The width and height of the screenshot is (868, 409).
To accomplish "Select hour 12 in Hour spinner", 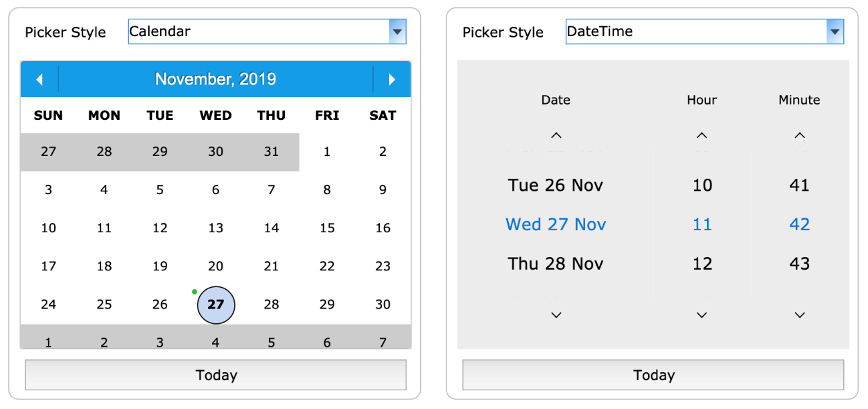I will tap(702, 264).
